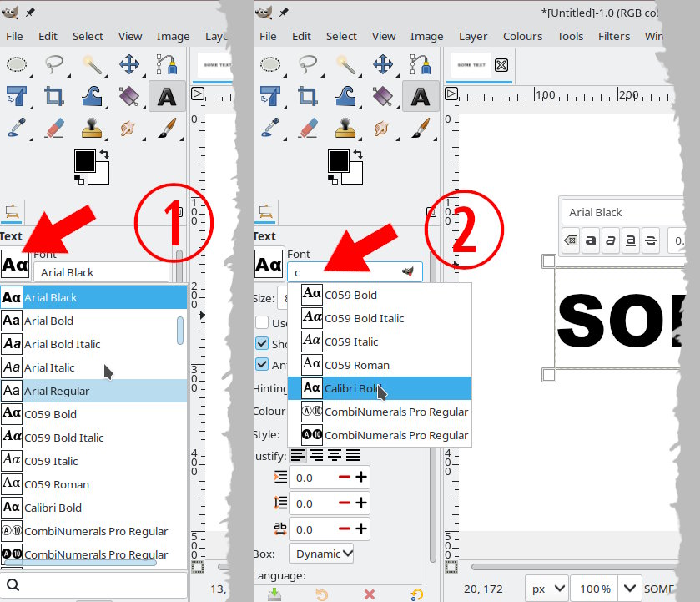
Task: Select the Ellipse Select tool in left screenshot
Action: [x=17, y=65]
